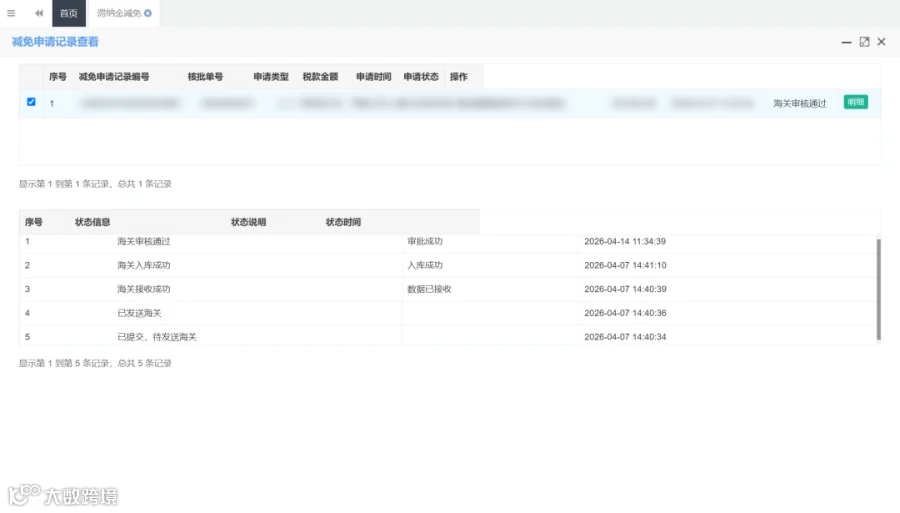Viewport: 900px width, 513px height.
Task: Click the 申请状态 column header
Action: (421, 77)
